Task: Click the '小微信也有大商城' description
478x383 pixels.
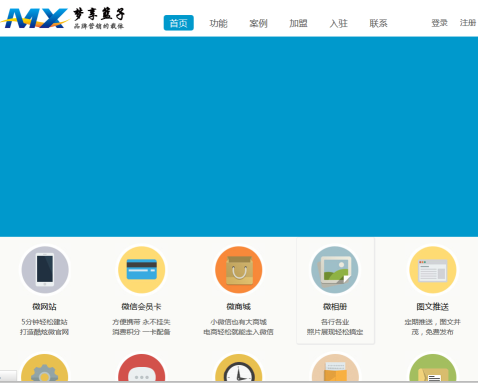Action: (x=239, y=322)
